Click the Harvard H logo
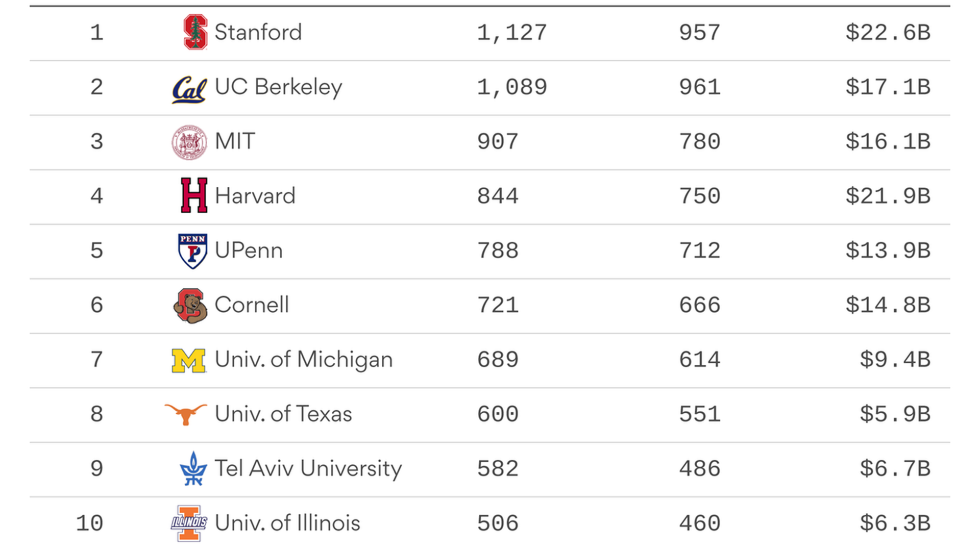This screenshot has height=551, width=980. [194, 195]
